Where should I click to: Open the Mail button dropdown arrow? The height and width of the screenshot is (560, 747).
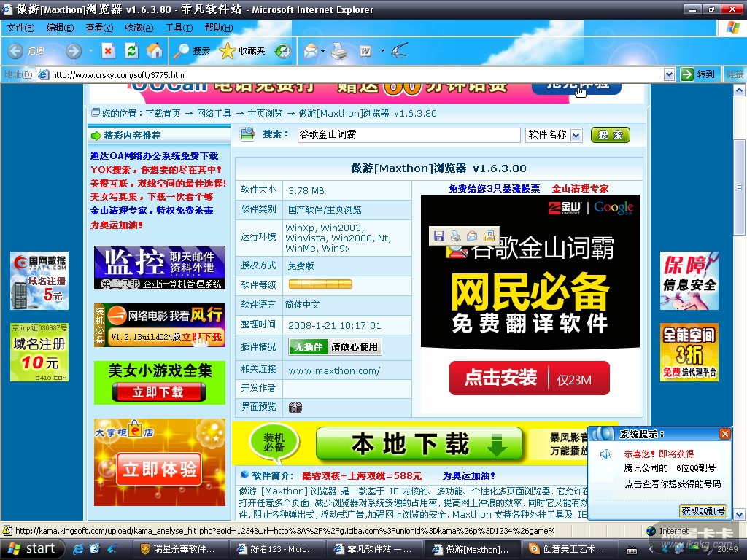pos(323,51)
